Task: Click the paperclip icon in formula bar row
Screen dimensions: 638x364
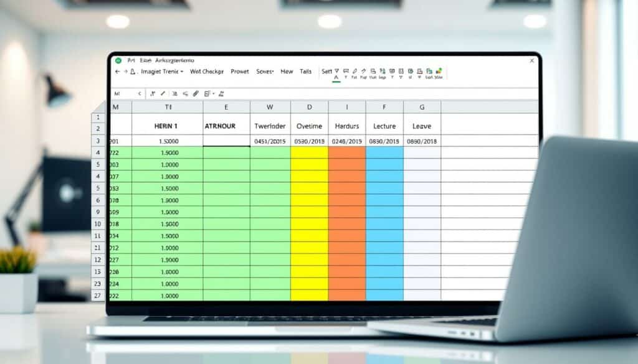Action: click(x=196, y=94)
